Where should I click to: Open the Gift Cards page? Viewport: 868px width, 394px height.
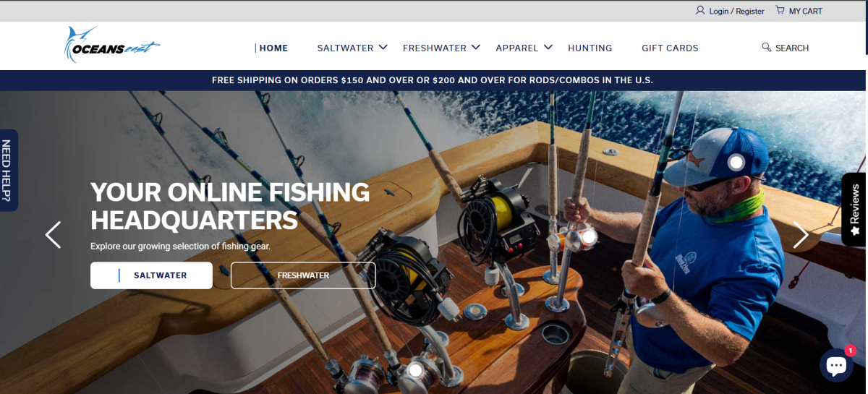coord(670,48)
